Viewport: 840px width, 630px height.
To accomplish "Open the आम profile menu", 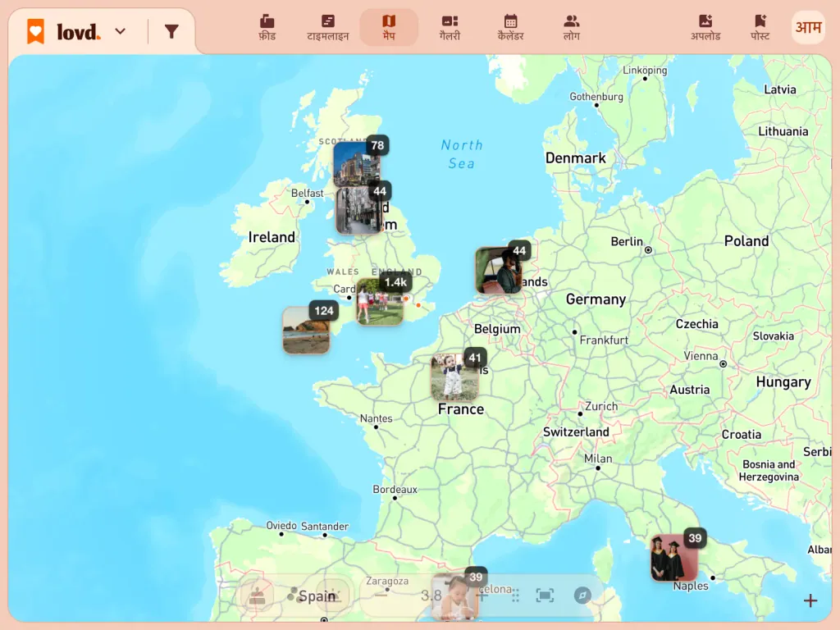I will pos(808,27).
